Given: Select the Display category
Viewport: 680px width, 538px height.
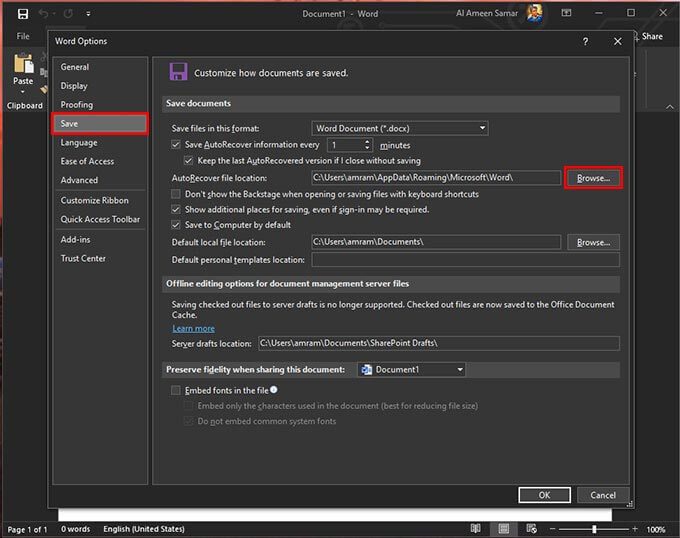Looking at the screenshot, I should 100,86.
